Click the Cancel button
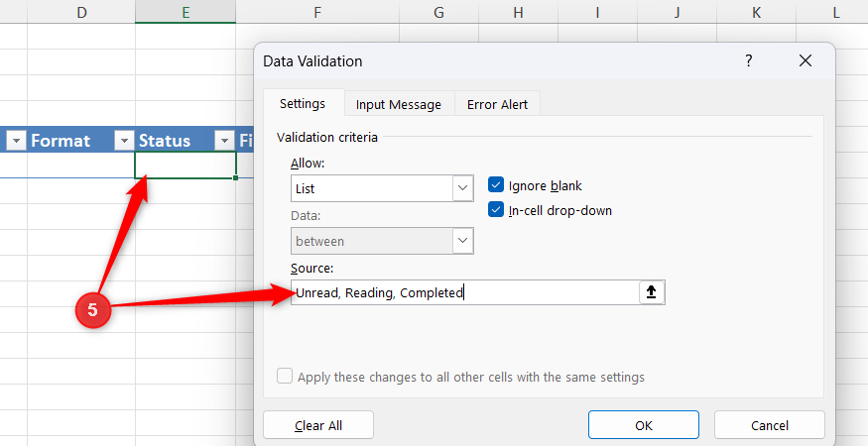The width and height of the screenshot is (868, 446). tap(770, 425)
